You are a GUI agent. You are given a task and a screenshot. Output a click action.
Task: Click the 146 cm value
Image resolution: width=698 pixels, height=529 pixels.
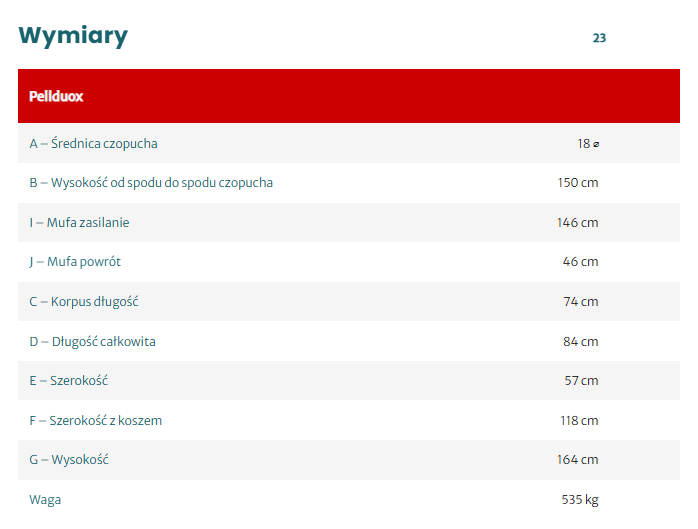pyautogui.click(x=578, y=222)
